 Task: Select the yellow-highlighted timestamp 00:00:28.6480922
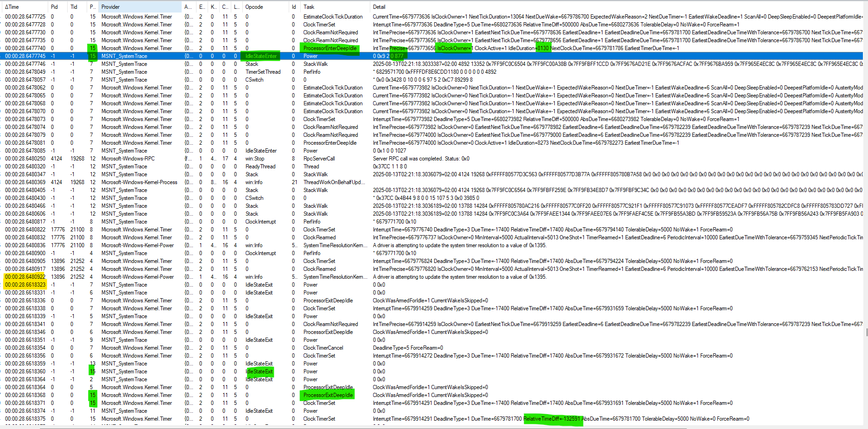point(25,277)
